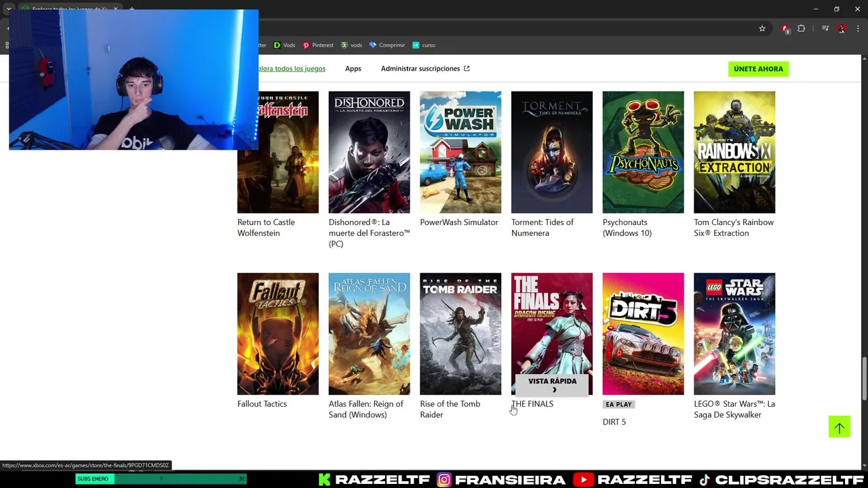Screen dimensions: 868x488
Task: Click the browser vertical scrollbar thumb
Action: (x=864, y=378)
